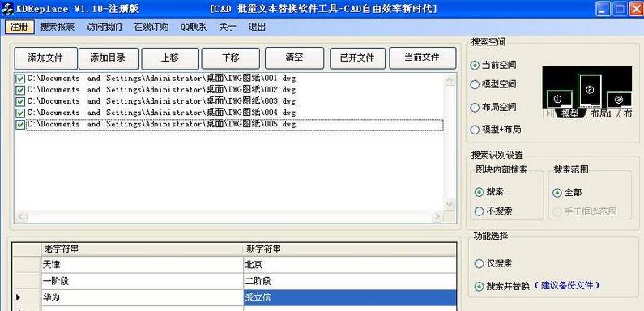644x311 pixels.
Task: Click the 添加文件 button
Action: click(45, 58)
